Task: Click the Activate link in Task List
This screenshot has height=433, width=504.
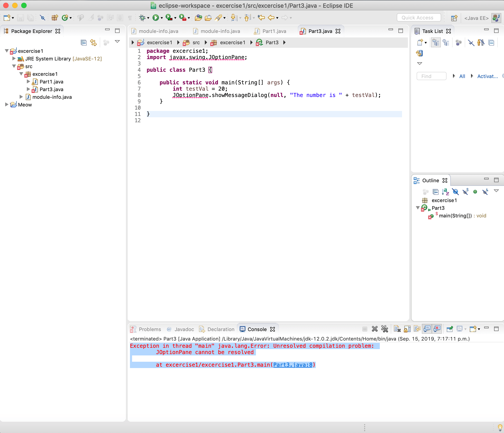Action: [487, 76]
